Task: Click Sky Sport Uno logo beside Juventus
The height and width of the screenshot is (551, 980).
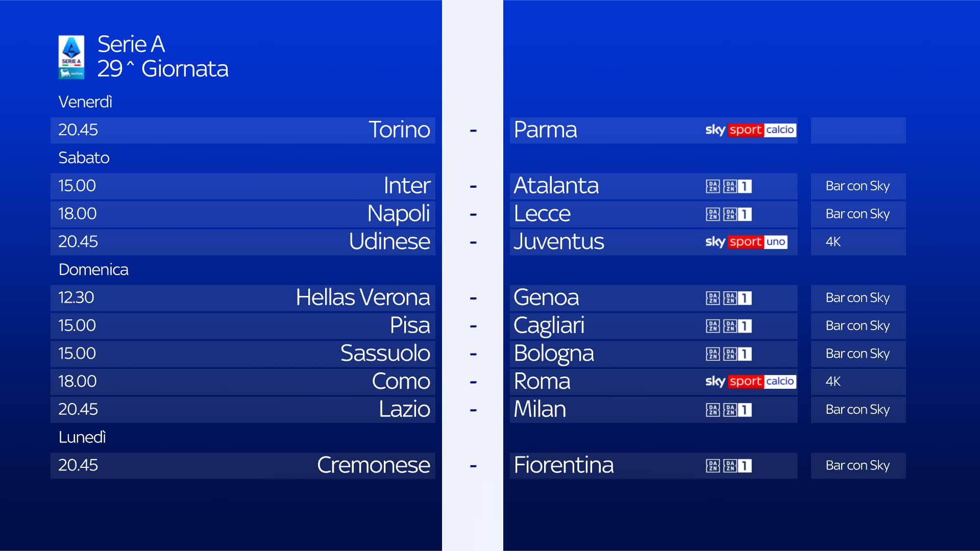Action: pyautogui.click(x=746, y=242)
